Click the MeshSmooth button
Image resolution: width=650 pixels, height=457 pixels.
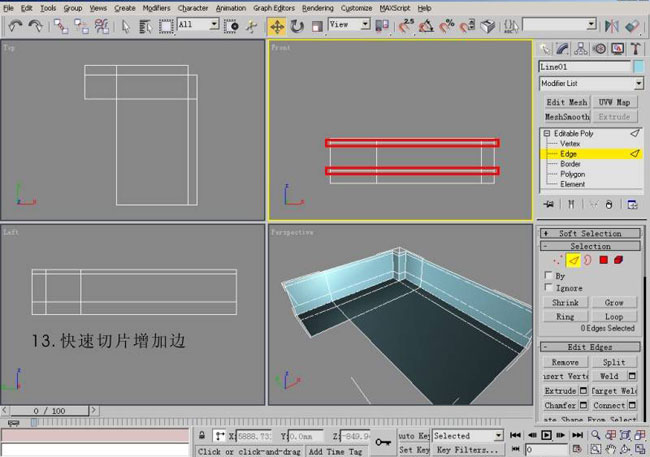point(567,117)
